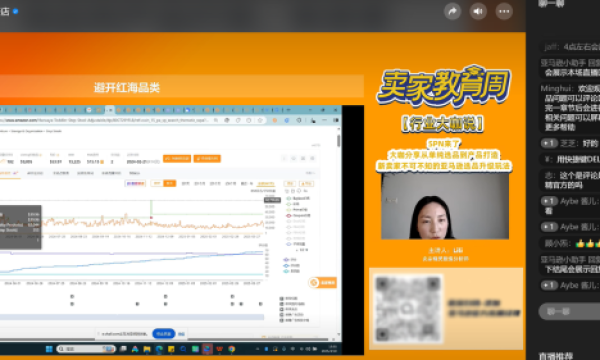Open Windows Start menu in shared screen
Screen dimensions: 600x360
(49, 349)
